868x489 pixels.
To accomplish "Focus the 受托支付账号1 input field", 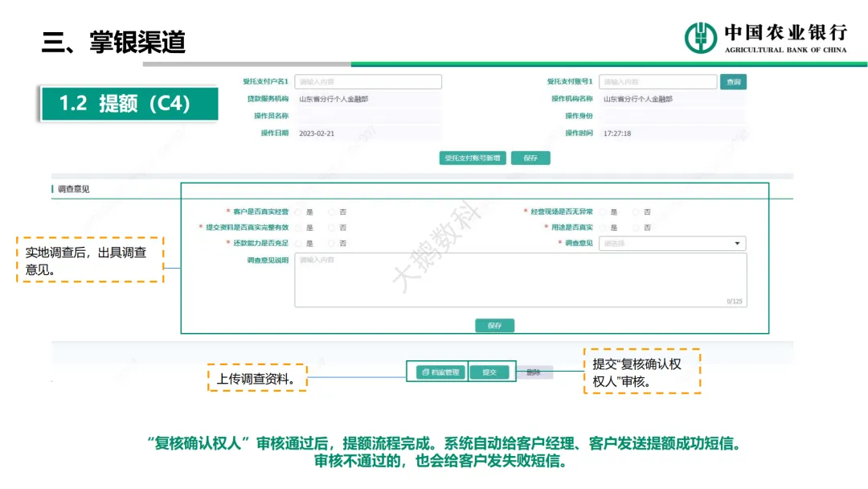I will (657, 82).
